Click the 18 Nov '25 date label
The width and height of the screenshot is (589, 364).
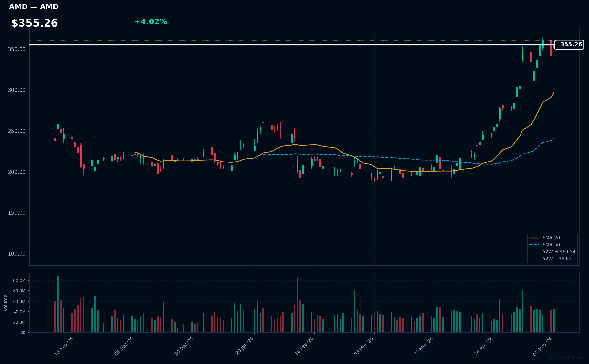coord(64,346)
